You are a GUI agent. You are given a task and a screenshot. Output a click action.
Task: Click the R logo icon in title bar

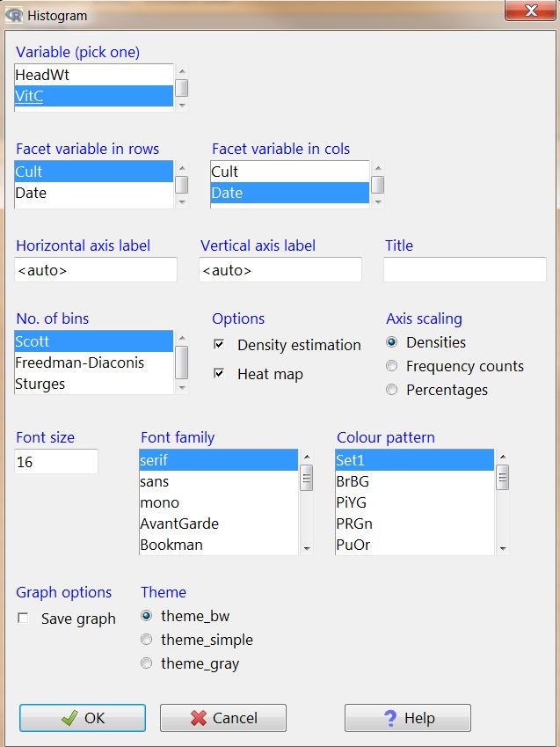(13, 15)
